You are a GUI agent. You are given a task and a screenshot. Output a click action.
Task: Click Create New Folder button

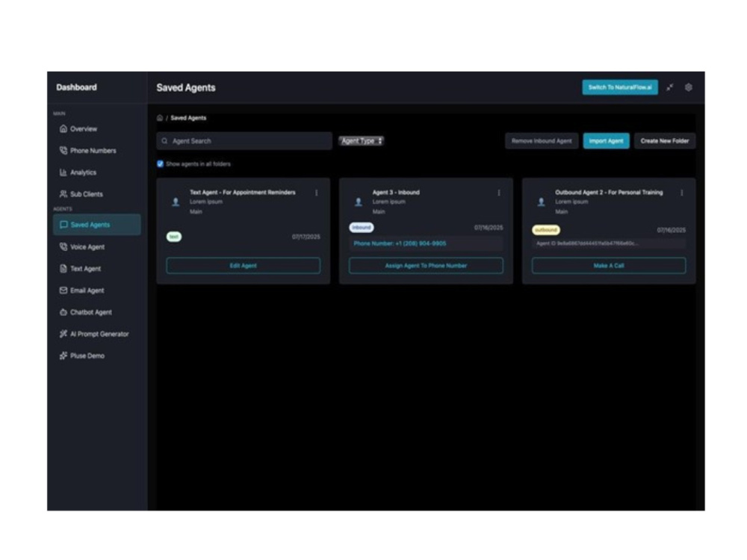point(665,141)
